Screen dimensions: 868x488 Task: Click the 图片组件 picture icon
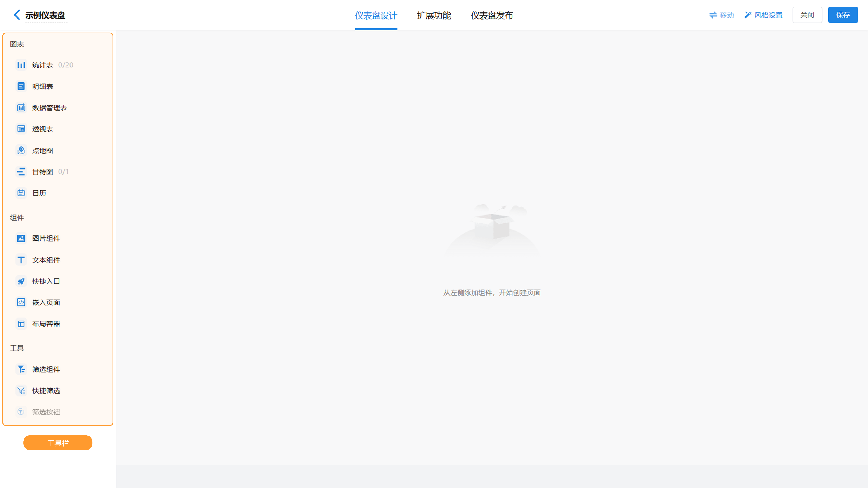[x=21, y=238]
